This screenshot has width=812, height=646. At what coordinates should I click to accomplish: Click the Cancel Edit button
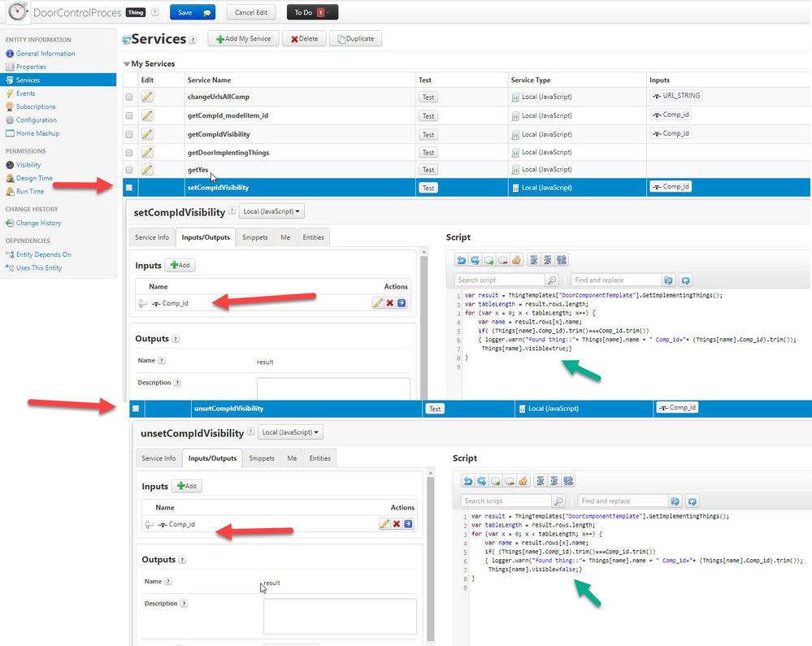click(x=251, y=12)
